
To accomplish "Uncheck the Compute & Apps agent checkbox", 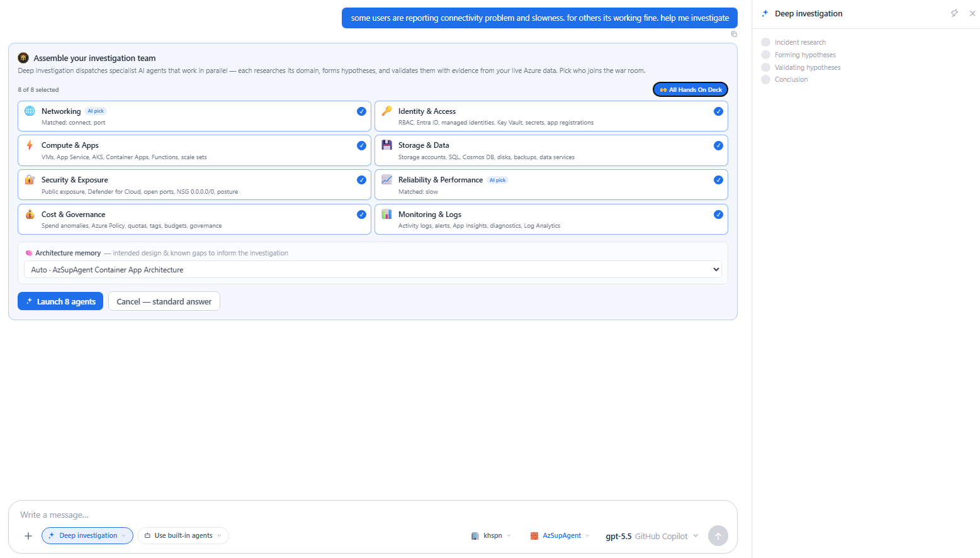I will [x=361, y=145].
